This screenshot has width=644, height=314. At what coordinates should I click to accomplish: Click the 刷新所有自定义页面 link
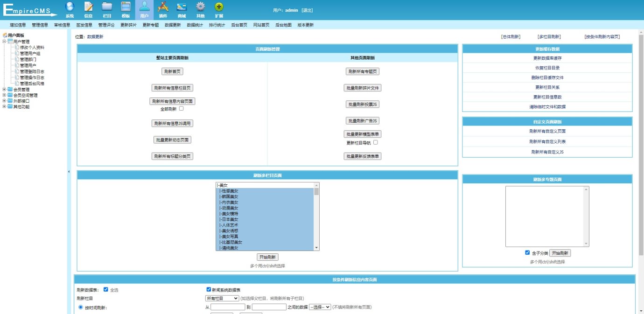(x=547, y=132)
